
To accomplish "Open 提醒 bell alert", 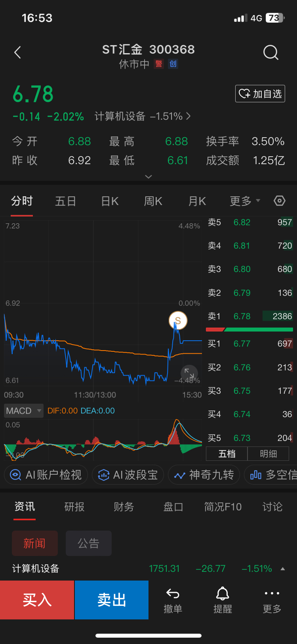I will tap(223, 600).
